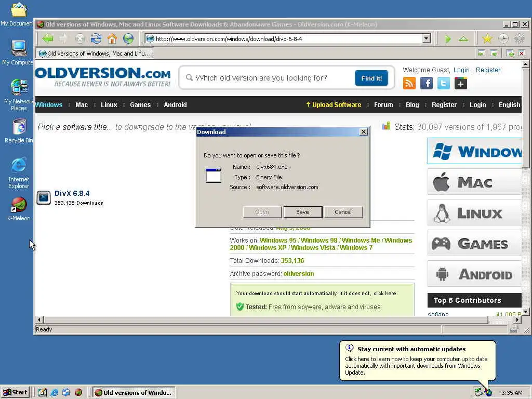This screenshot has height=399, width=532.
Task: Click the Register link beside Welcome Guest
Action: click(488, 70)
